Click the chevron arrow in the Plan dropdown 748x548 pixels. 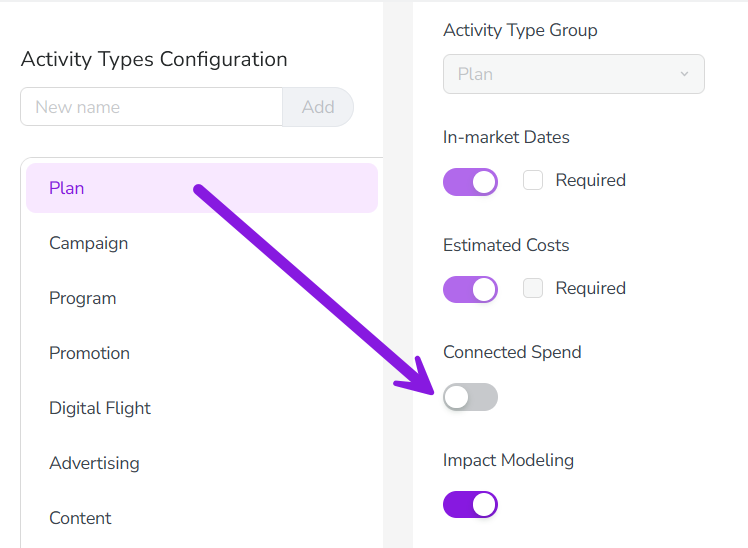pyautogui.click(x=684, y=74)
